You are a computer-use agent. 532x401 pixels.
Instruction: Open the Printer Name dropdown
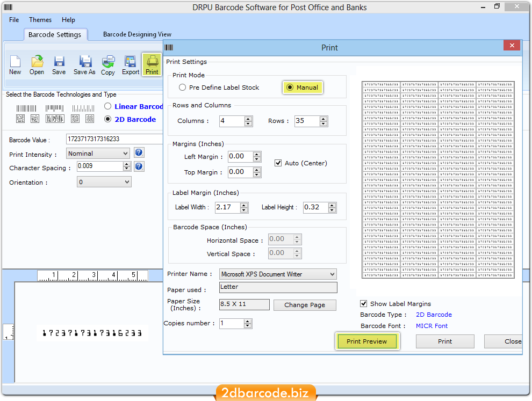click(x=332, y=274)
